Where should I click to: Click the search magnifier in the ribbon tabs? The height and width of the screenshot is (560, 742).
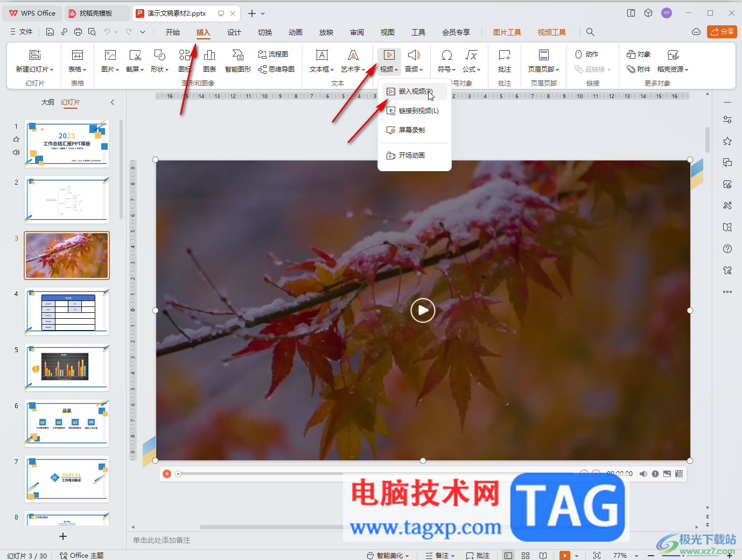point(590,32)
